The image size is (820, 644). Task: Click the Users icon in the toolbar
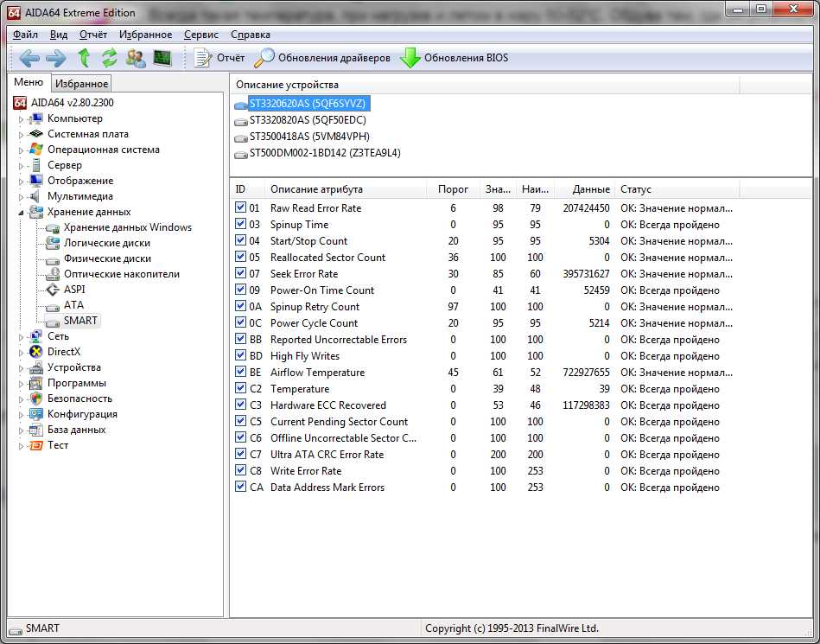pos(136,58)
